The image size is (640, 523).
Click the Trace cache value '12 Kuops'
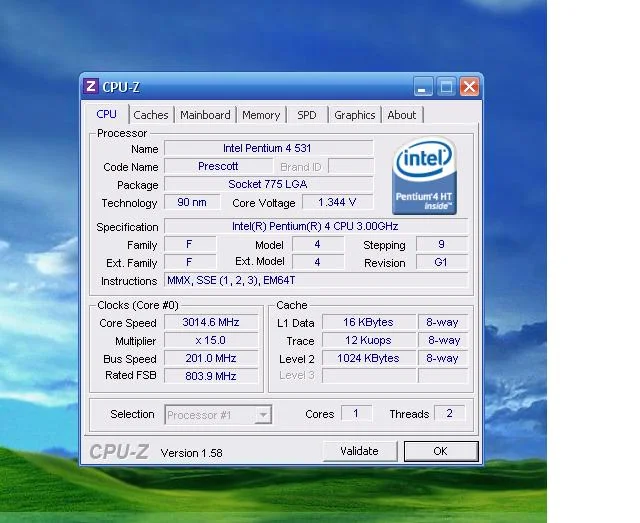tap(369, 340)
